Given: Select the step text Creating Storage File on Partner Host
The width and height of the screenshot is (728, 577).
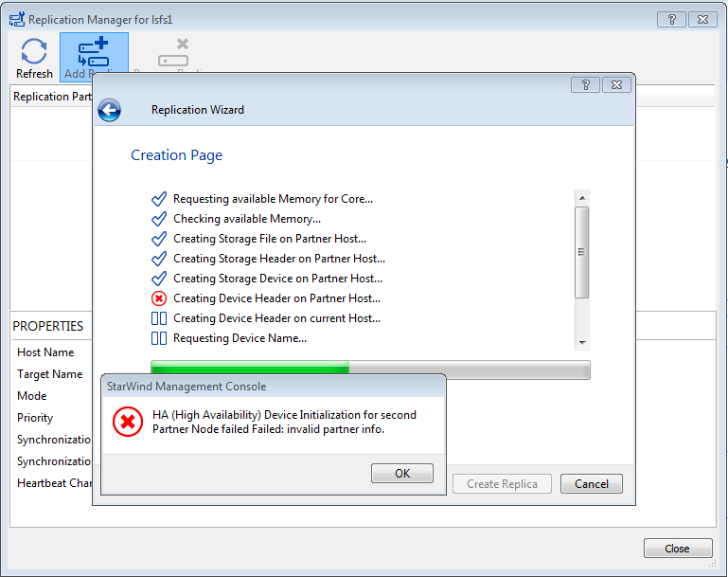Looking at the screenshot, I should [270, 239].
